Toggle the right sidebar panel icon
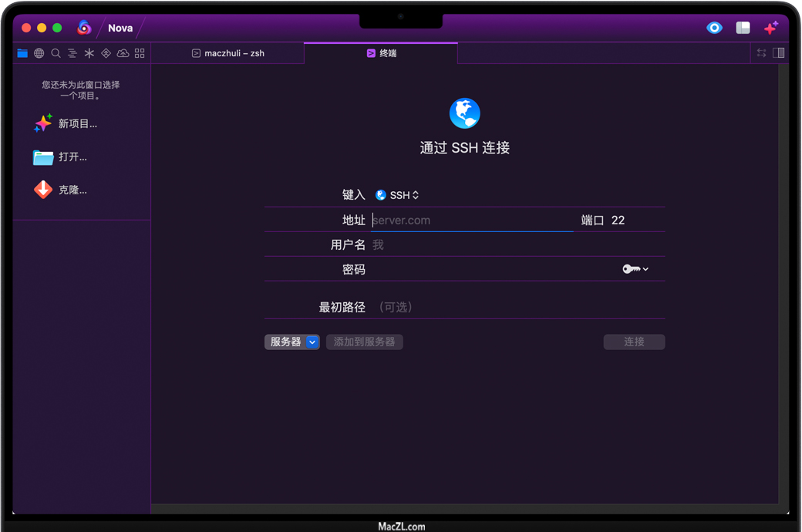Image resolution: width=802 pixels, height=532 pixels. [779, 53]
